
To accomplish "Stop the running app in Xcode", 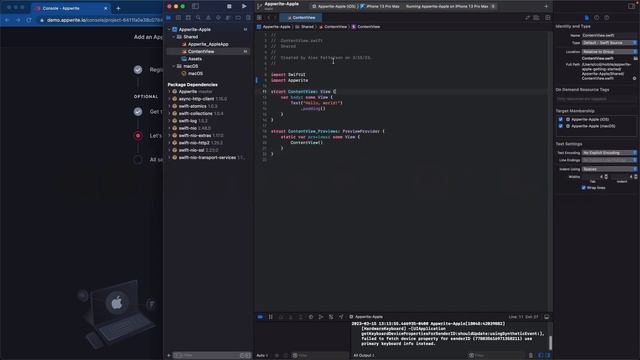I will pyautogui.click(x=229, y=6).
